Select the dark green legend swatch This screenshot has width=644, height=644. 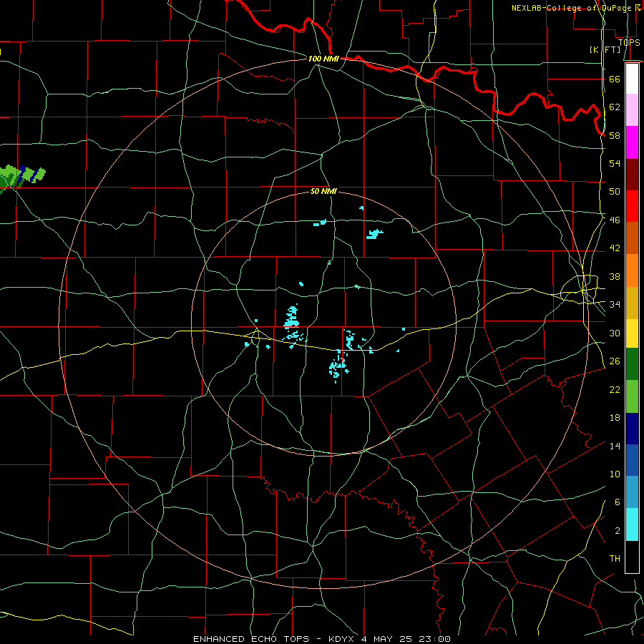632,364
